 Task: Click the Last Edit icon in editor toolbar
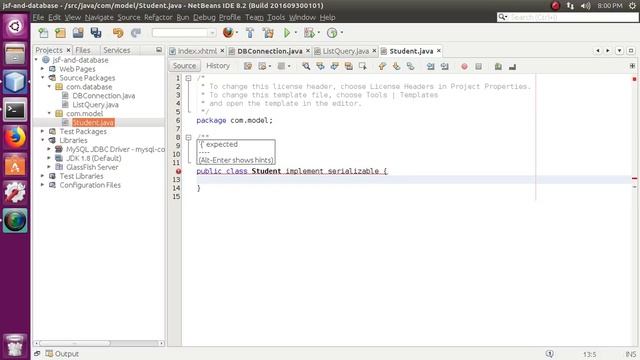(x=248, y=66)
